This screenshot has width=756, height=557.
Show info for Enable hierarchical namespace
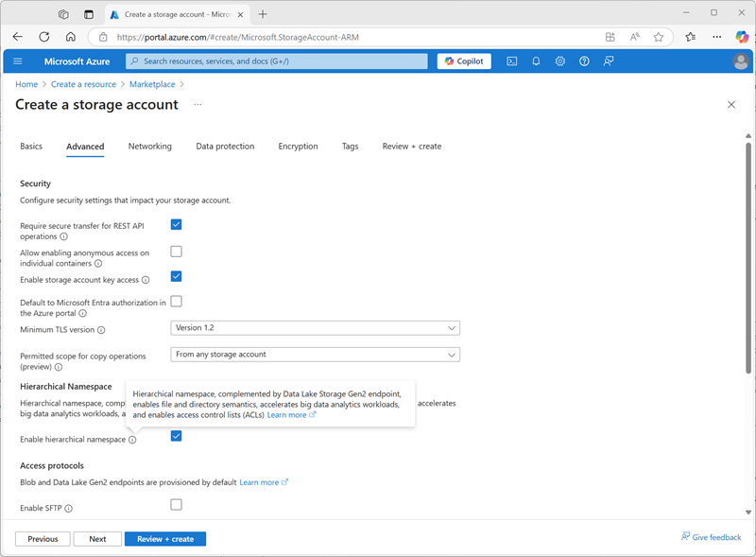(132, 440)
